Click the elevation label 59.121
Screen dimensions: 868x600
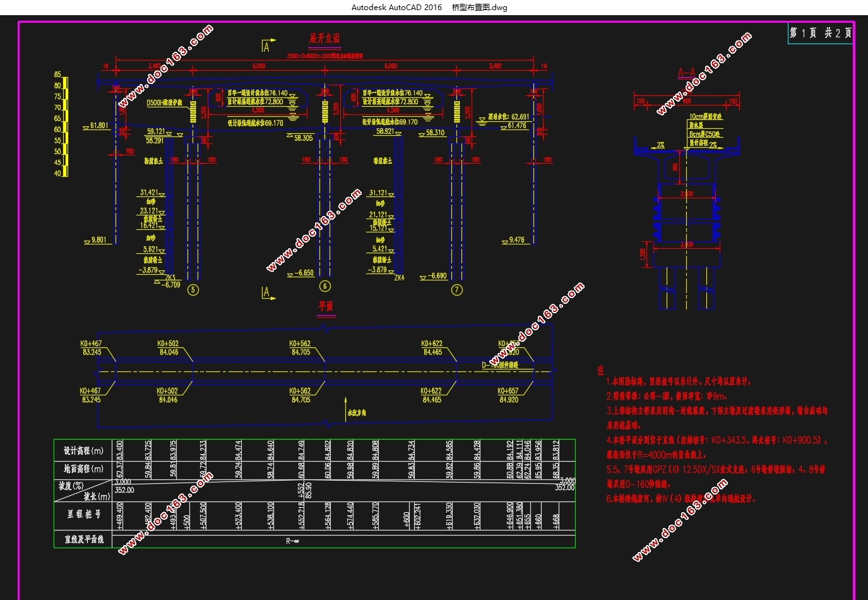(155, 132)
